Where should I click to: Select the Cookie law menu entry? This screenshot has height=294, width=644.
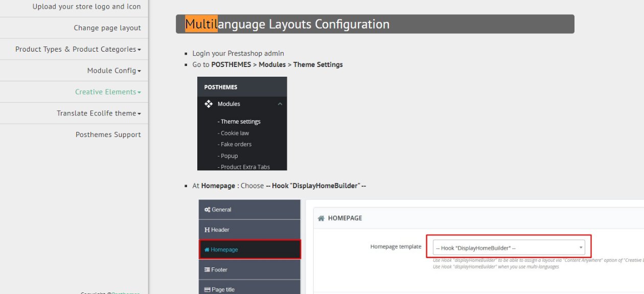click(234, 133)
